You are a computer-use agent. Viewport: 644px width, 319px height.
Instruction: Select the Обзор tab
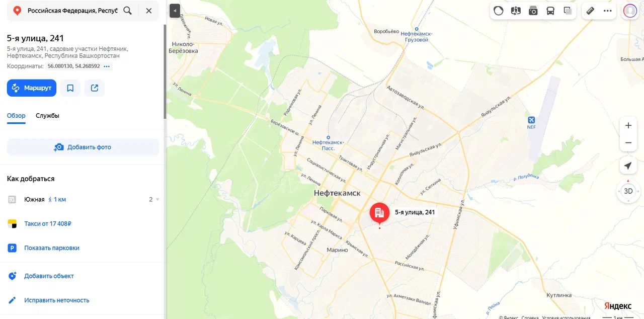coord(16,116)
